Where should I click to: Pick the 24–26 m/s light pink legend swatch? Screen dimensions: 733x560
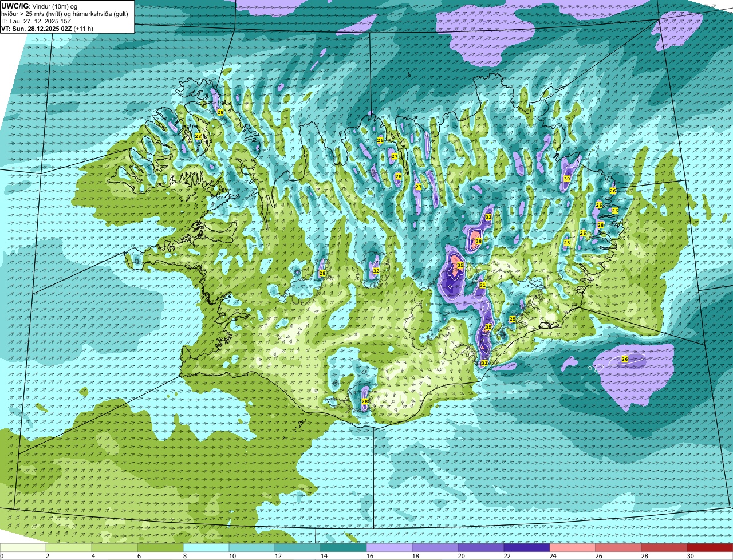coord(573,548)
